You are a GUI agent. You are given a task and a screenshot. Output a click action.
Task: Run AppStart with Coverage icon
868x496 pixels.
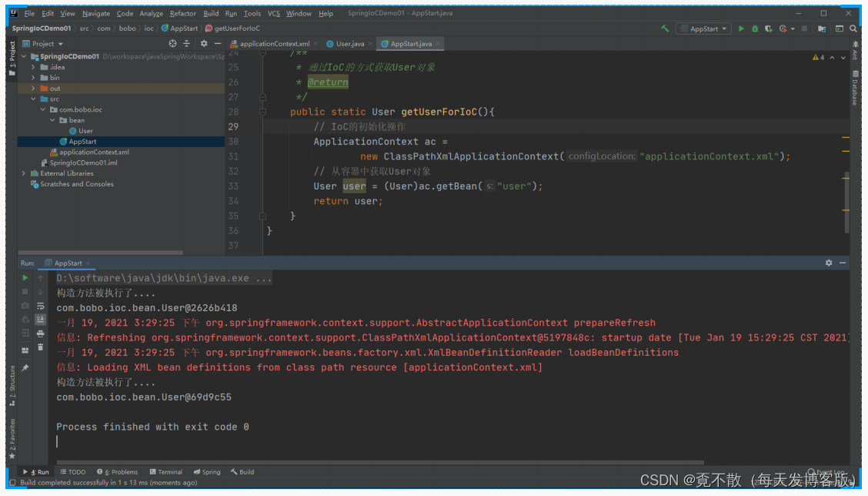pos(768,28)
